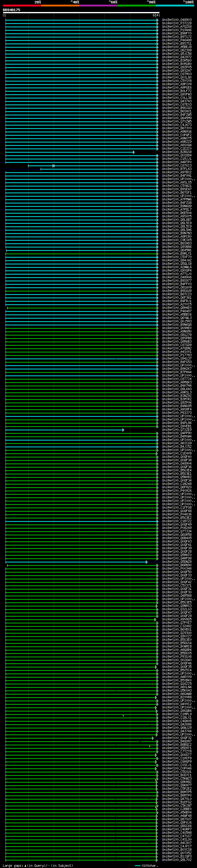Select hit label UniRef100_Q8H4E0
The height and width of the screenshot is (868, 197).
pyautogui.click(x=177, y=308)
